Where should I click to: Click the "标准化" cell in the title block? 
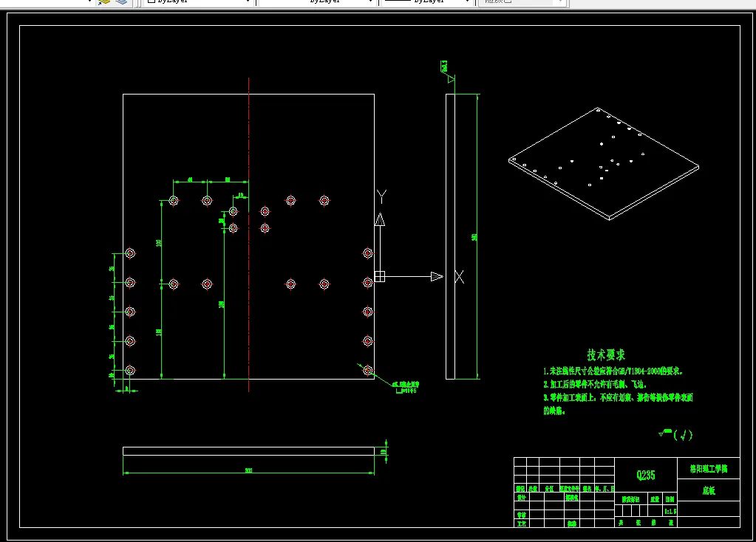pos(572,497)
